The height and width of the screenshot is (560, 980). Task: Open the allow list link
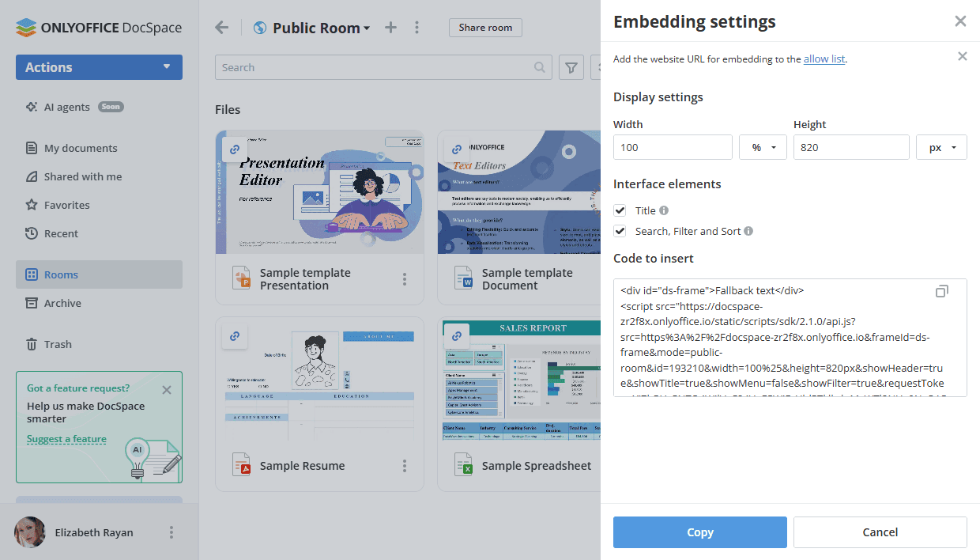[x=824, y=59]
